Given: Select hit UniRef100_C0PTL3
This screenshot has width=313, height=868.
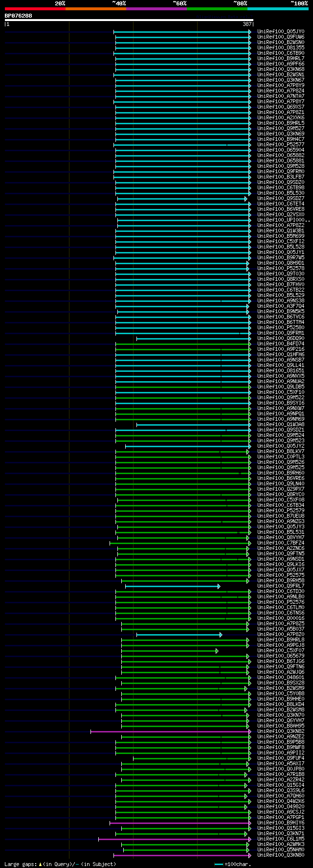Looking at the screenshot, I should (x=281, y=457).
